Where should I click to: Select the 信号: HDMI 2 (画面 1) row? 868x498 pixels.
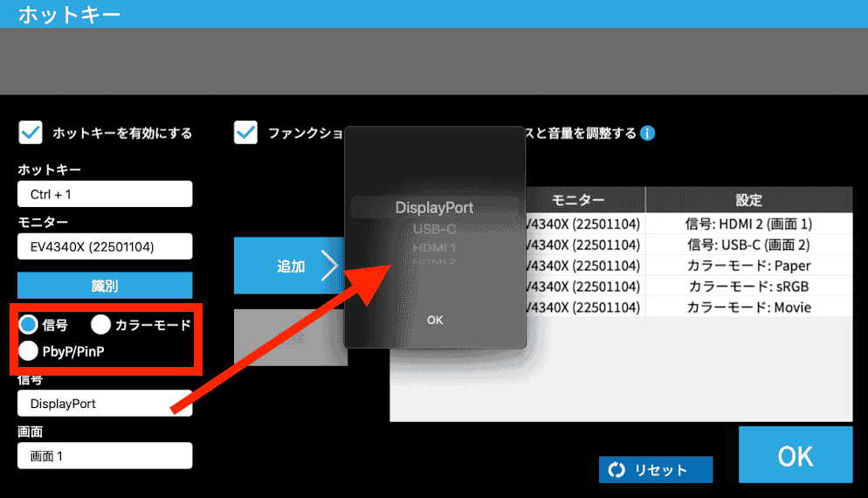pyautogui.click(x=689, y=224)
